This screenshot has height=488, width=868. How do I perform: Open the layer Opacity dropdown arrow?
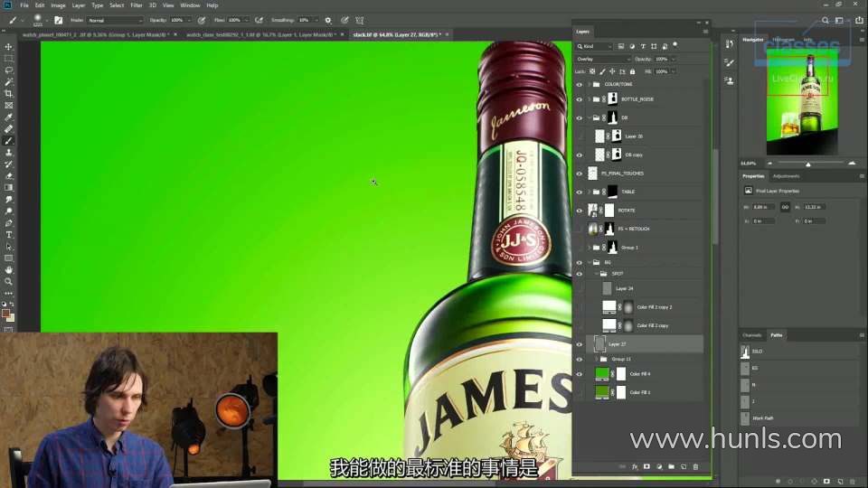coord(673,59)
